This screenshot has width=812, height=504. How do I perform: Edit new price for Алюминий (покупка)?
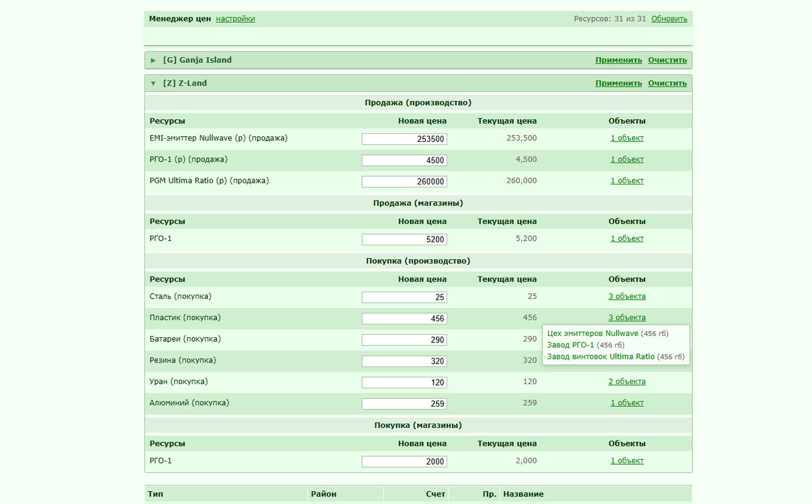pos(404,403)
